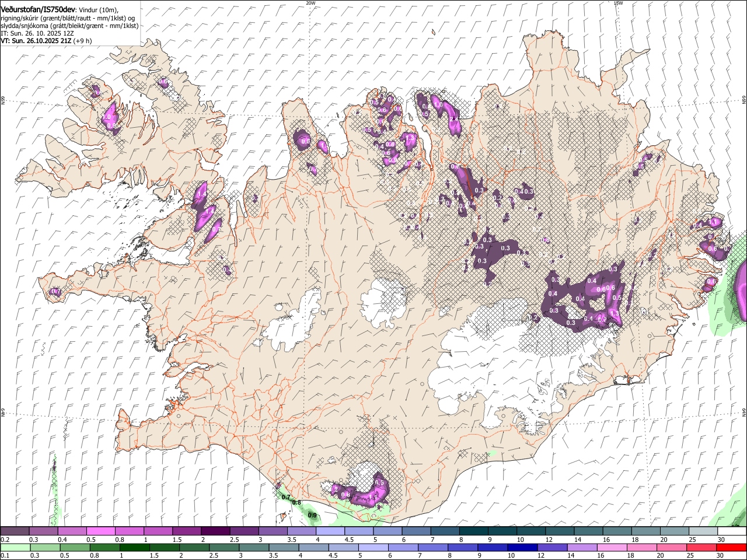The image size is (747, 560).
Task: Click the 0.1 label under the green scale
Action: click(x=4, y=555)
